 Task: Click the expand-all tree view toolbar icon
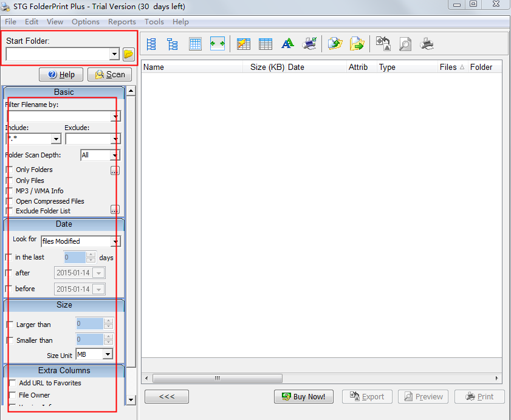click(x=151, y=44)
